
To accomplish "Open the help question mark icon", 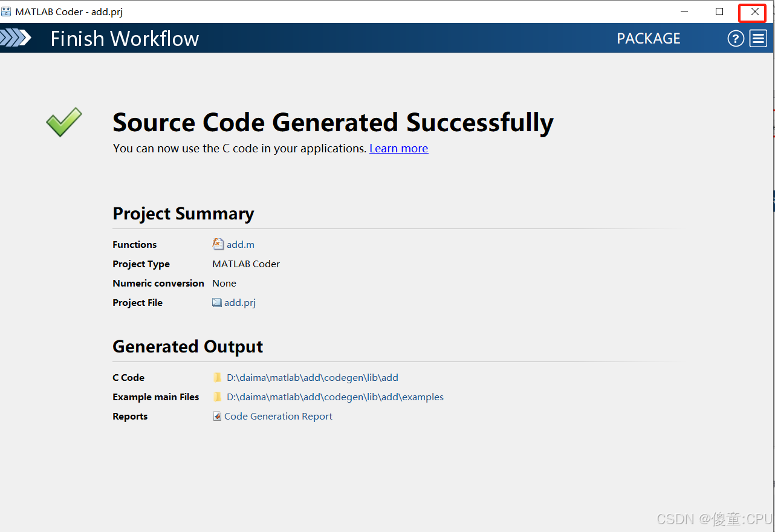I will click(x=736, y=39).
